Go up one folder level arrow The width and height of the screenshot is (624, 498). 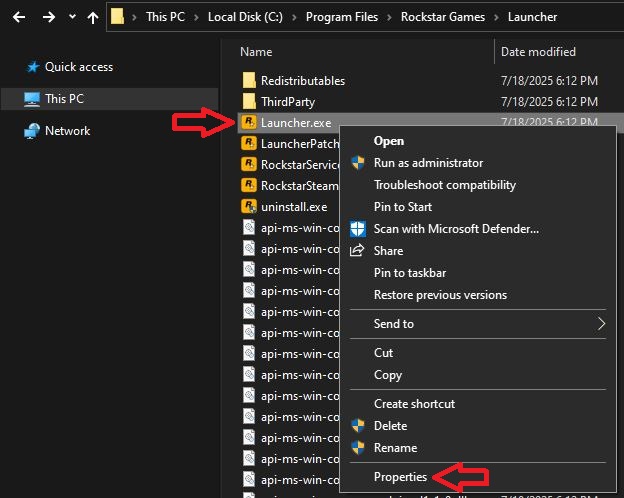coord(93,17)
